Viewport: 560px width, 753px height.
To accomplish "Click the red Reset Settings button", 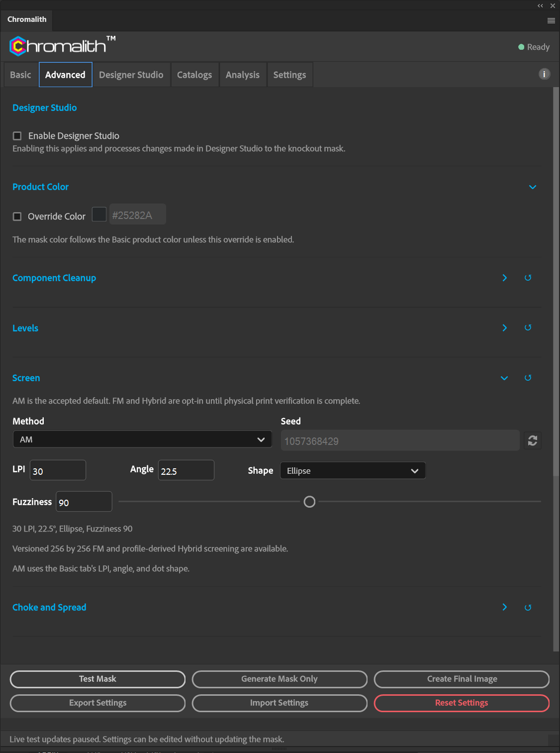I will click(462, 703).
